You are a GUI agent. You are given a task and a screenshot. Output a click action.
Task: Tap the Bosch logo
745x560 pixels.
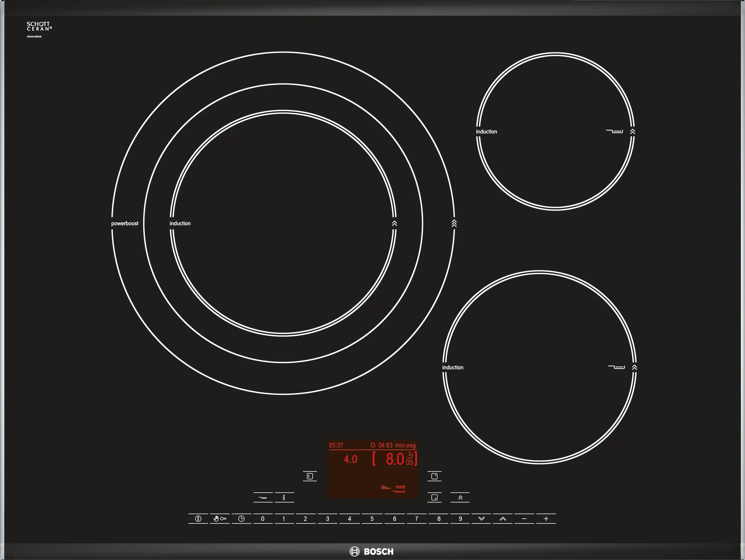point(372,551)
